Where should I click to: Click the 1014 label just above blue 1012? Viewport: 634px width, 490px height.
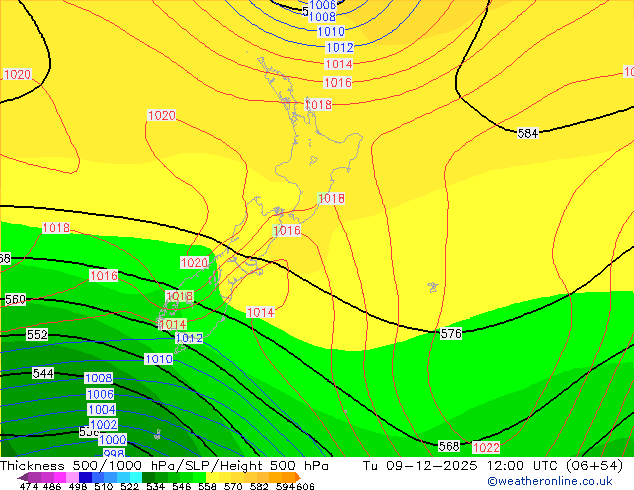pyautogui.click(x=173, y=324)
